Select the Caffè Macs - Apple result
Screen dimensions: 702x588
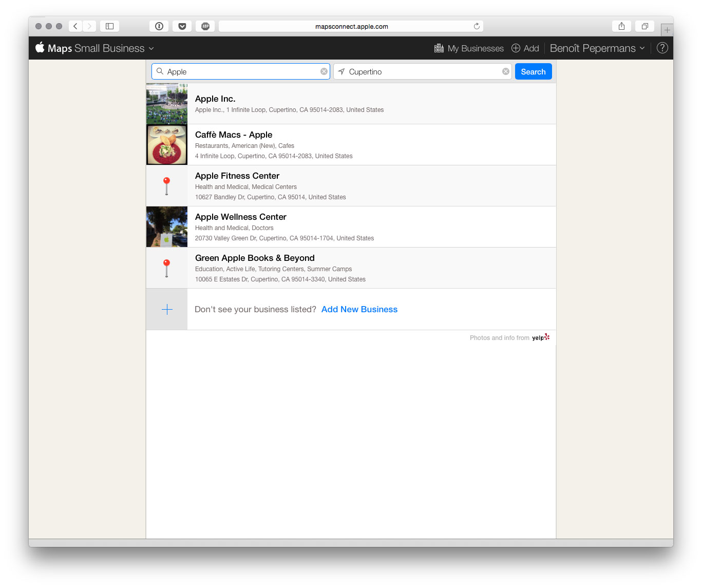click(x=351, y=145)
